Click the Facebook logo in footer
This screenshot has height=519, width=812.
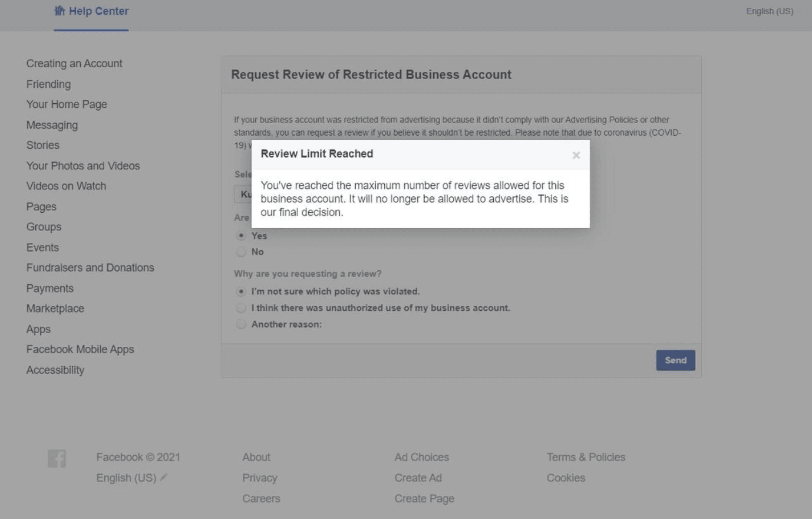point(57,458)
